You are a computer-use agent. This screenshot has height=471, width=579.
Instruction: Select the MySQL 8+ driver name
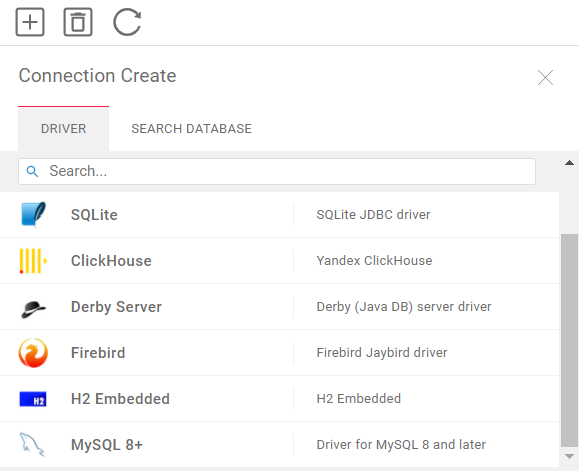107,445
